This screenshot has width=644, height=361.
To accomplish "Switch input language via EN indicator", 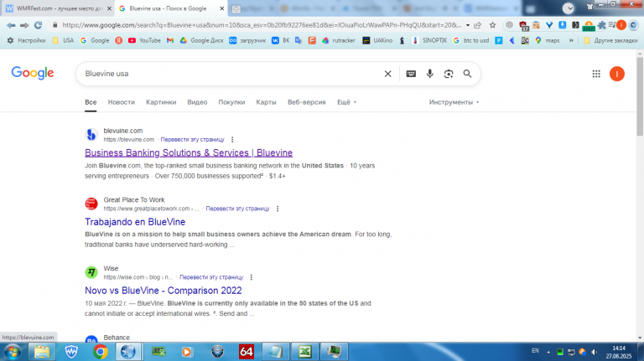I will (x=535, y=351).
